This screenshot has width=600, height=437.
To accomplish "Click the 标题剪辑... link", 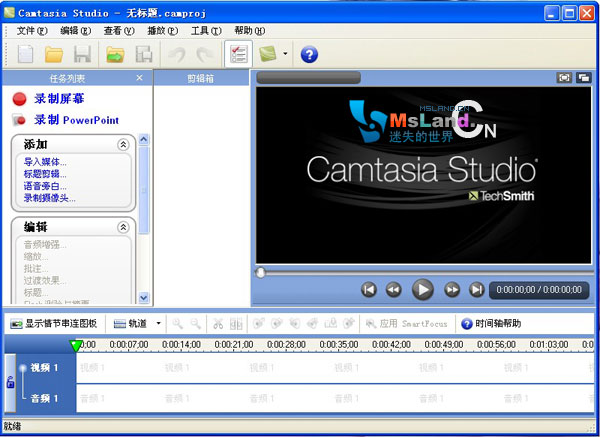I will tap(45, 174).
